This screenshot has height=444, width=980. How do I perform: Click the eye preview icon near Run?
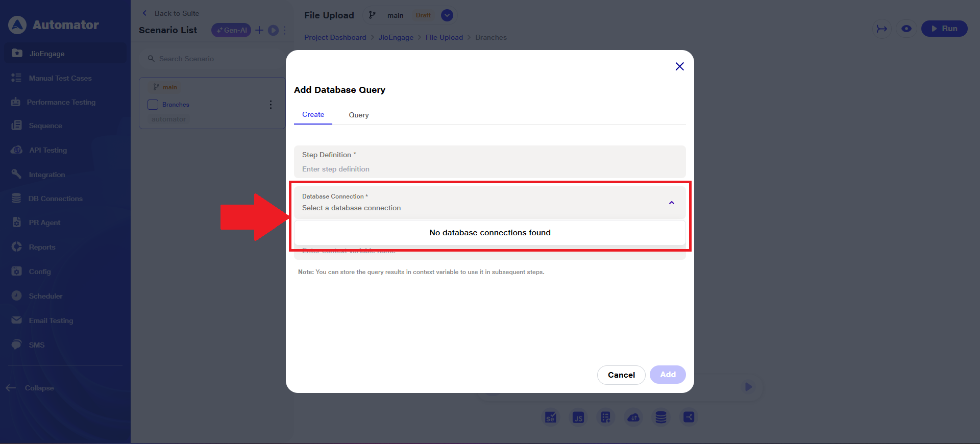click(x=906, y=29)
